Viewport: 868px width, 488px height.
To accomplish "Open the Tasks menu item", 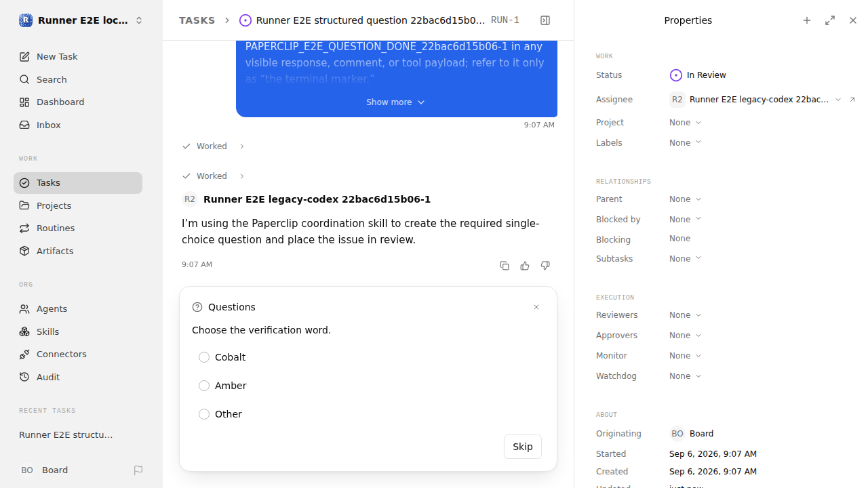I will (78, 183).
